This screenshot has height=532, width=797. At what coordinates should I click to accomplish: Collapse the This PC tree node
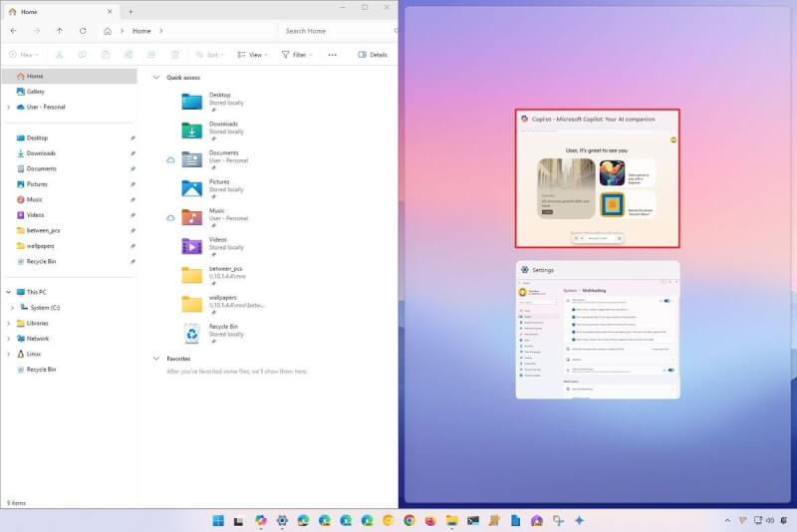tap(8, 292)
